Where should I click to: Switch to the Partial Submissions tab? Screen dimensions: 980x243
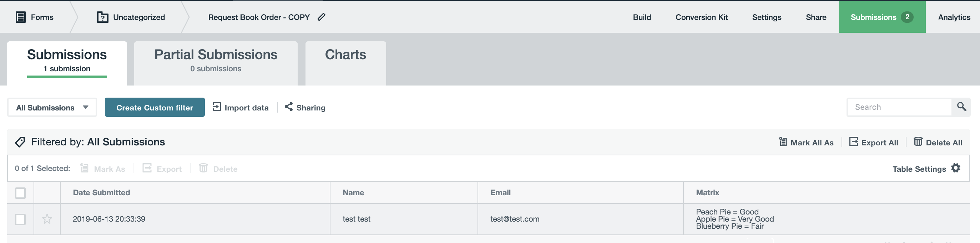click(x=216, y=60)
